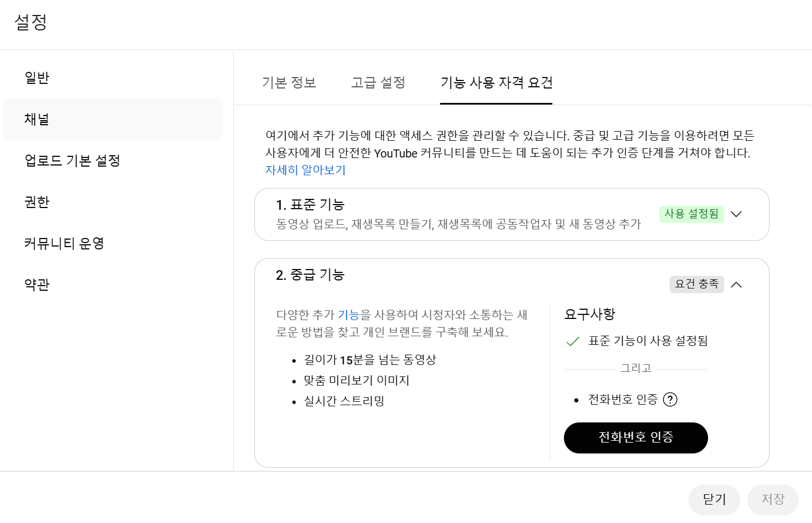Click the help icon beside 전화번호 인증
Screen dimensions: 812x523
(670, 399)
